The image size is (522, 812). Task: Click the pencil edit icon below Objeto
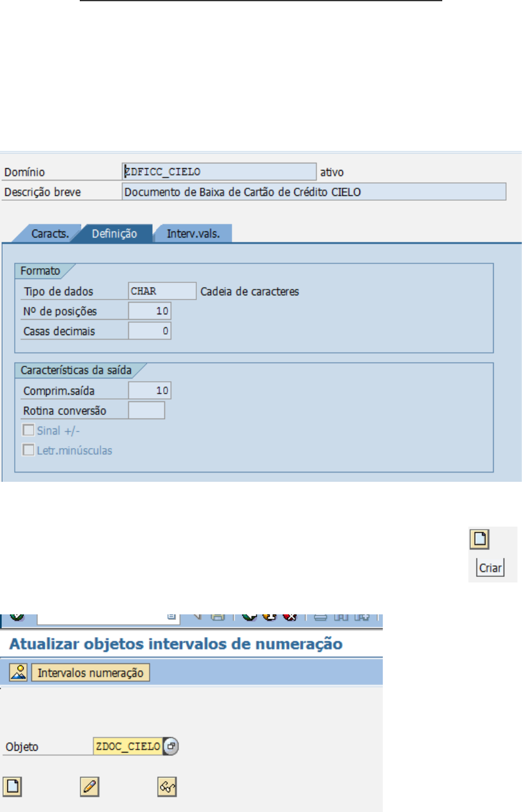(x=89, y=786)
